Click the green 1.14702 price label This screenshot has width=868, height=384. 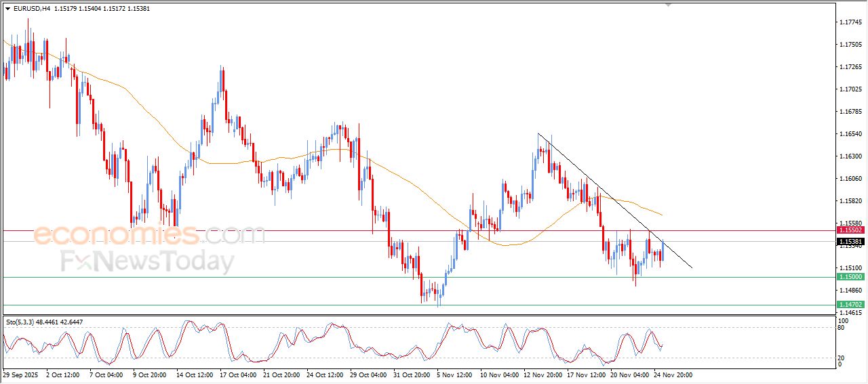(x=850, y=305)
